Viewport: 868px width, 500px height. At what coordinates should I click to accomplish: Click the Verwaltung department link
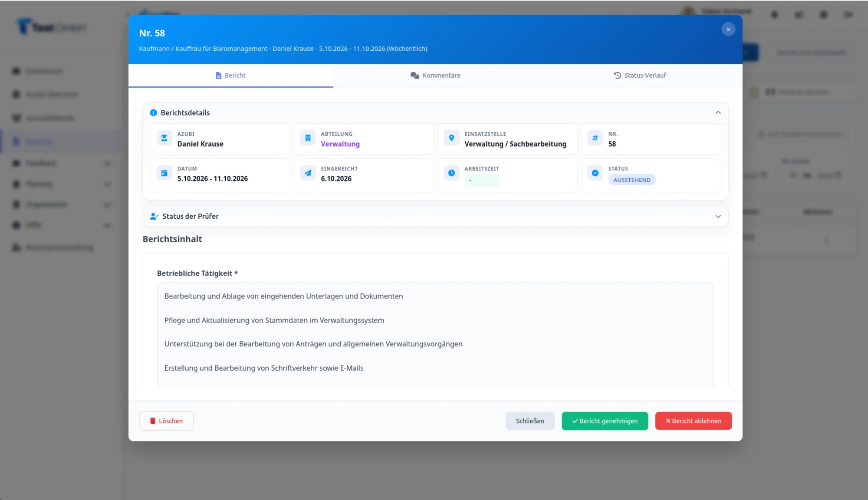pyautogui.click(x=340, y=144)
